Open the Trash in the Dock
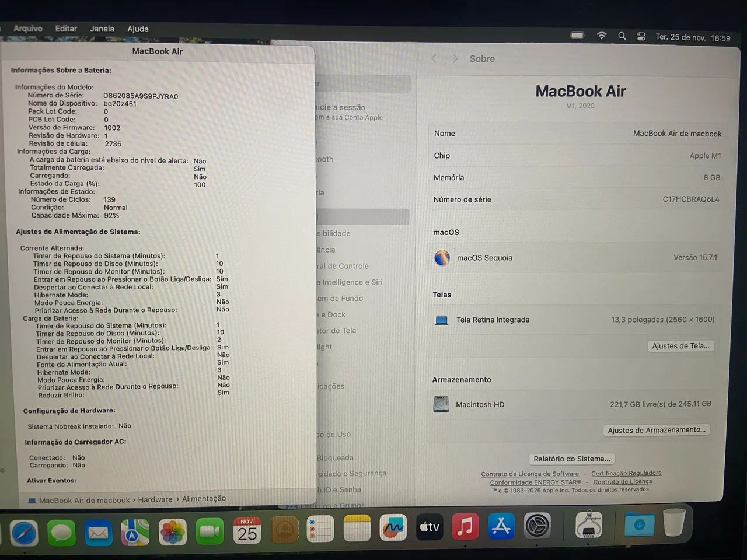 pos(674,522)
